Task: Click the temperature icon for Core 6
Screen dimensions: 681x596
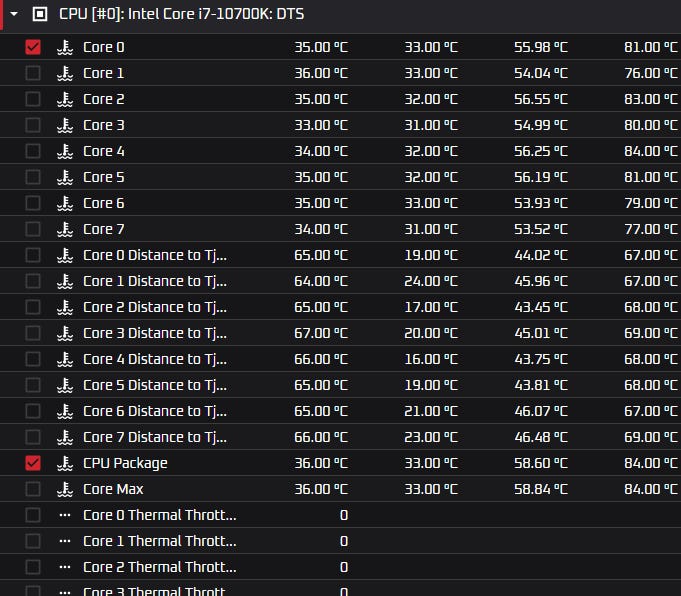Action: (x=65, y=203)
